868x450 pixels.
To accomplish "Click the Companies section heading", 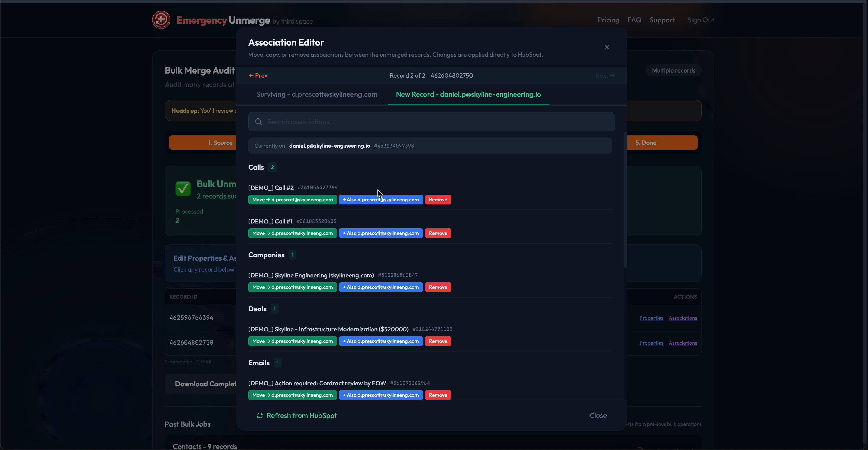I will pos(266,255).
